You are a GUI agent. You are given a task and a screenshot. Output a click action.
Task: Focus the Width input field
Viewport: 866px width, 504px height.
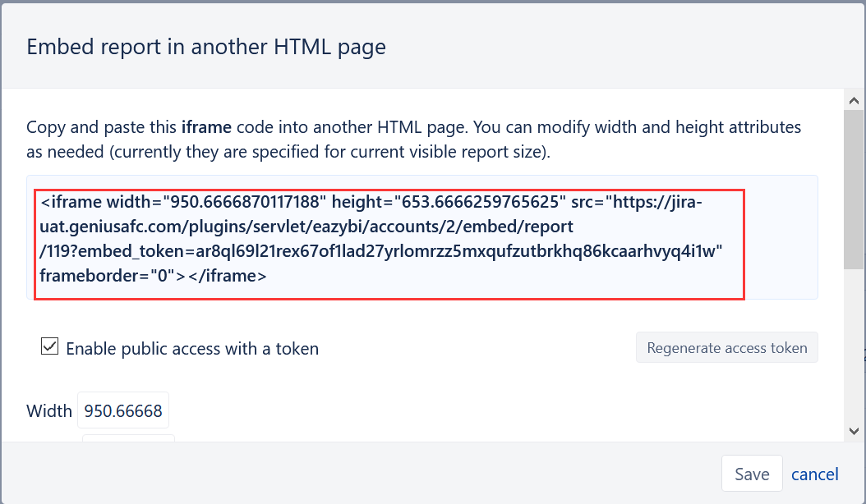[x=123, y=410]
